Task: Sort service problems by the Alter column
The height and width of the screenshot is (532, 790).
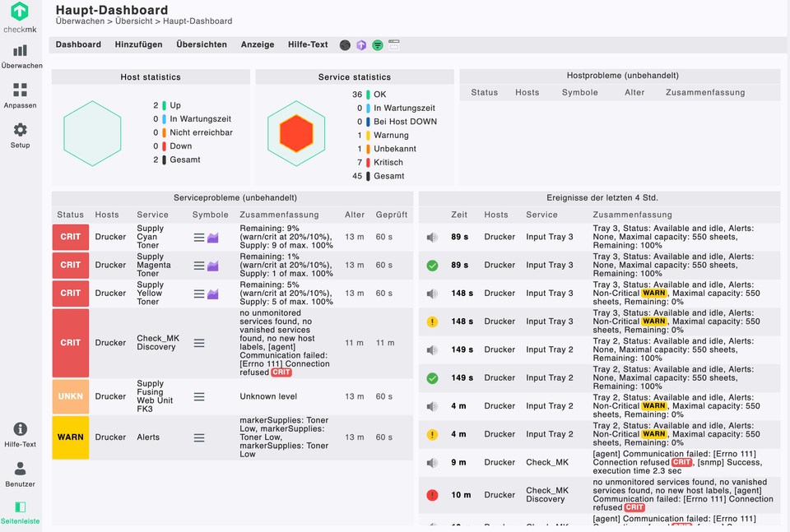Action: [355, 215]
